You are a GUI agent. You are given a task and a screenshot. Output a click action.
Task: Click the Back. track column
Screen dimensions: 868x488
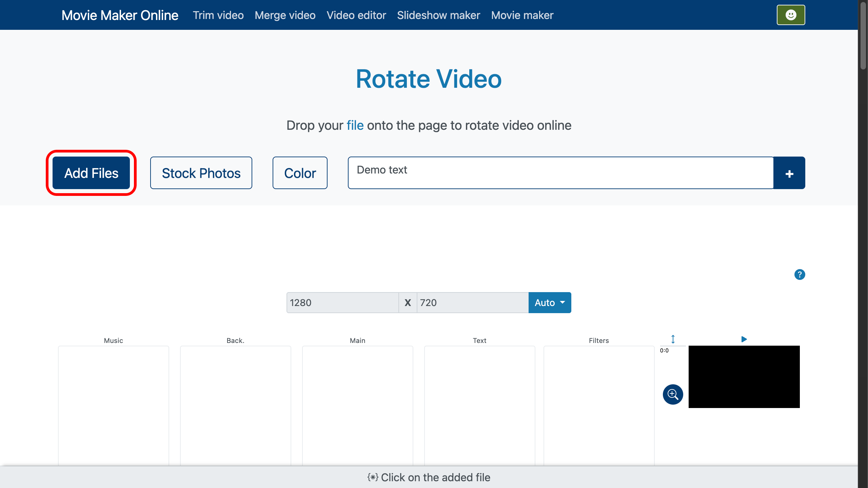click(x=236, y=405)
